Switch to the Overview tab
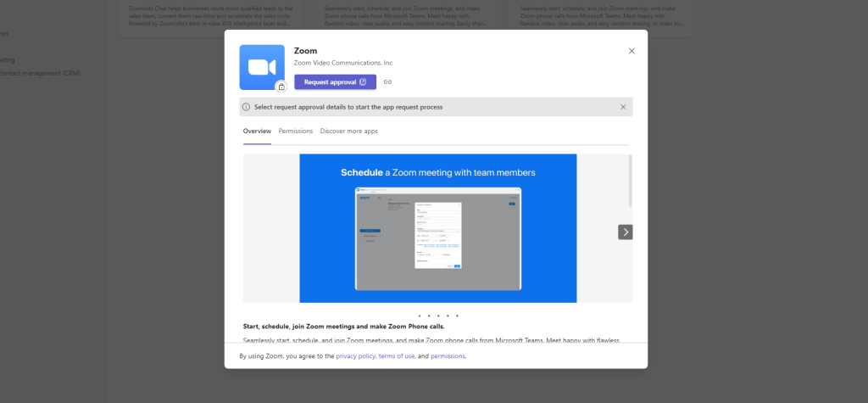Viewport: 868px width, 403px height. [257, 132]
